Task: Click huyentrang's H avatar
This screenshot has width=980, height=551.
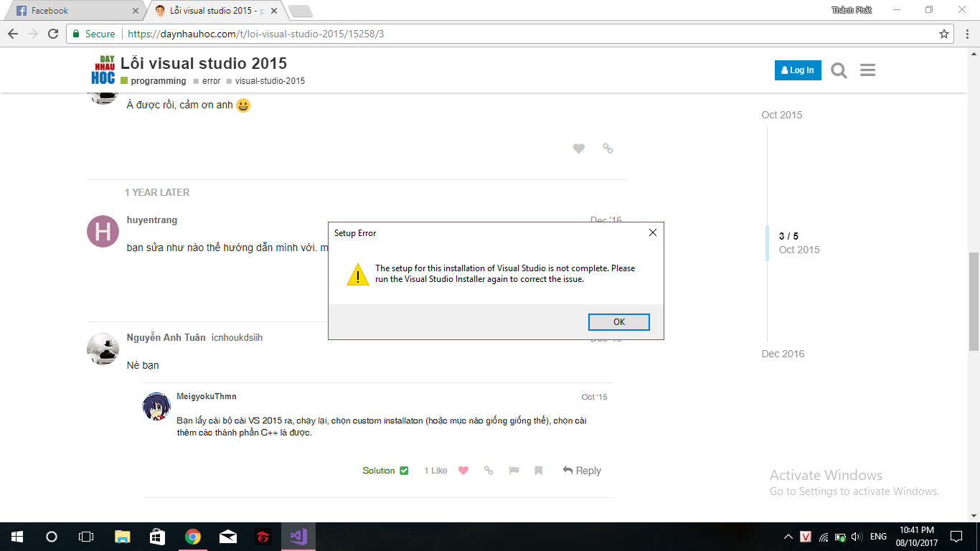Action: [103, 231]
